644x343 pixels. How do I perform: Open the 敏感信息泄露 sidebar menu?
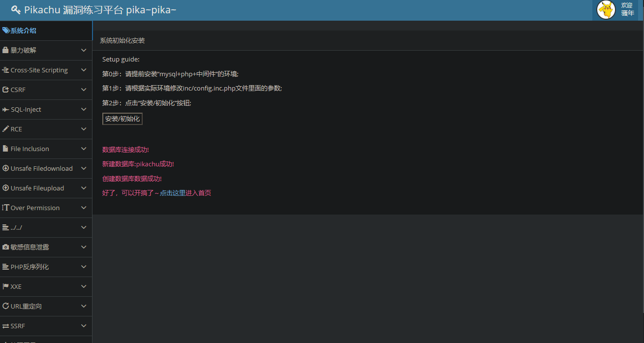[46, 247]
